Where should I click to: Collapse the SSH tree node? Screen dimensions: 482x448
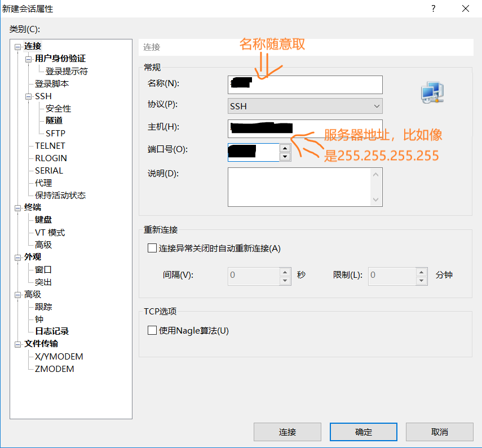(x=29, y=96)
